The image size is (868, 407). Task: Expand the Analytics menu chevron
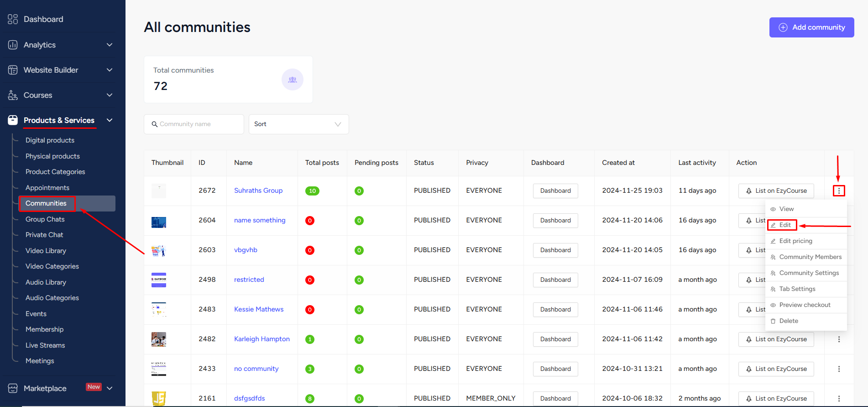[110, 45]
